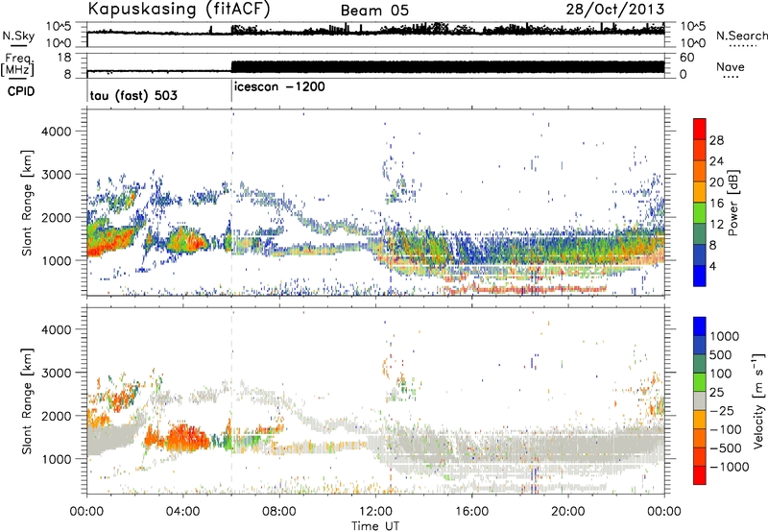Select the "-1000" Velocity colorbar value
The image size is (768, 532).
click(x=729, y=467)
